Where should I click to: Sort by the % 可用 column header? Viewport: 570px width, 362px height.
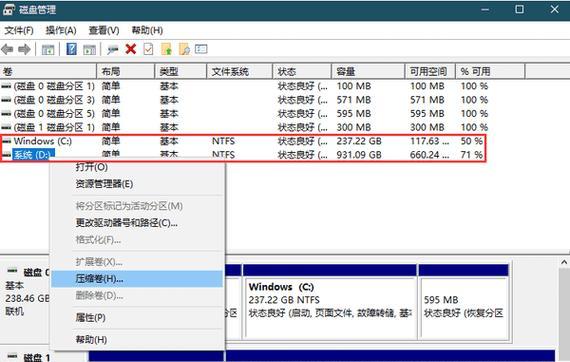pos(490,72)
